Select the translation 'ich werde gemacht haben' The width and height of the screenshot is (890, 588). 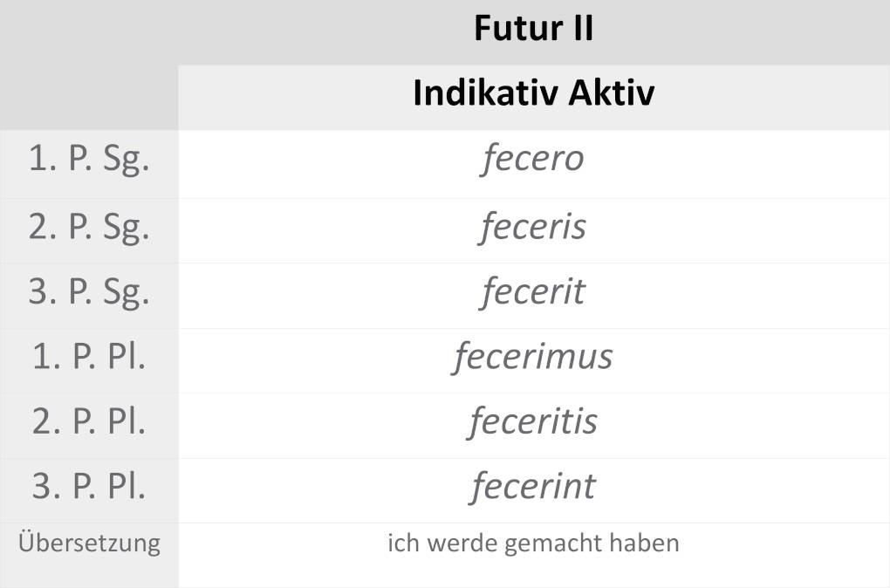pyautogui.click(x=533, y=544)
